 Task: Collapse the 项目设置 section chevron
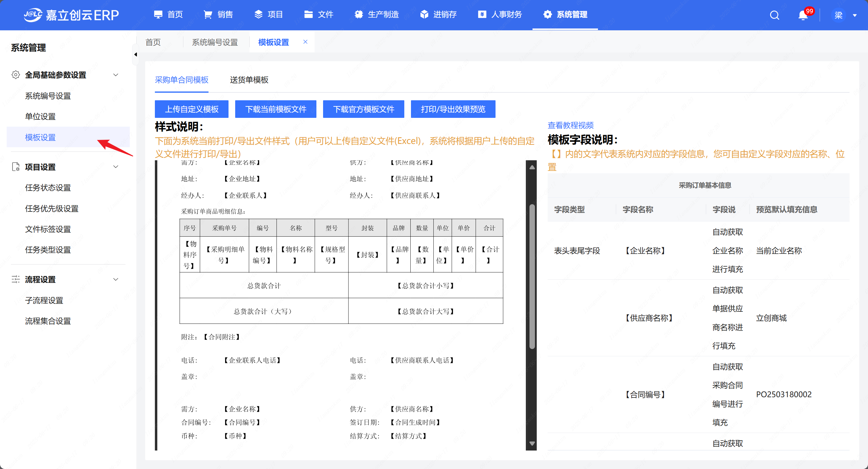(115, 167)
